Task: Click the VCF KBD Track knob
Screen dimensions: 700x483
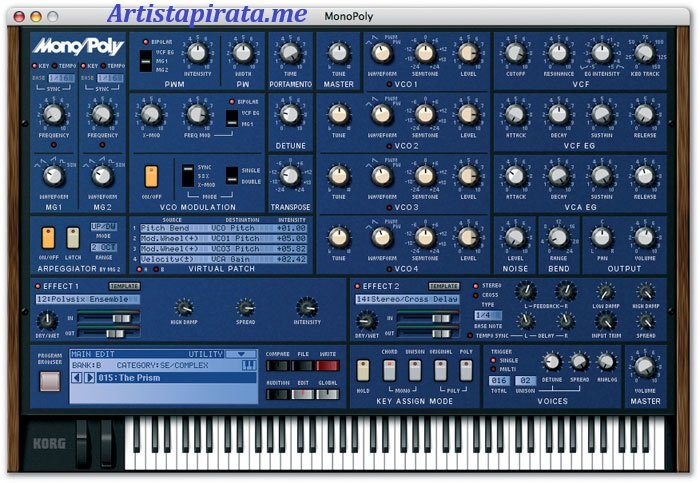Action: coord(645,53)
